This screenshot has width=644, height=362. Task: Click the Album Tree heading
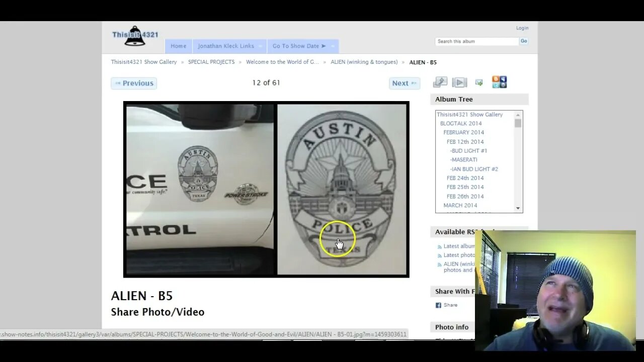point(454,100)
